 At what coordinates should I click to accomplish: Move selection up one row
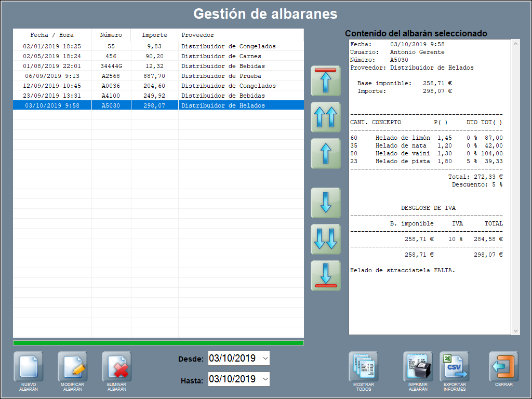click(326, 154)
